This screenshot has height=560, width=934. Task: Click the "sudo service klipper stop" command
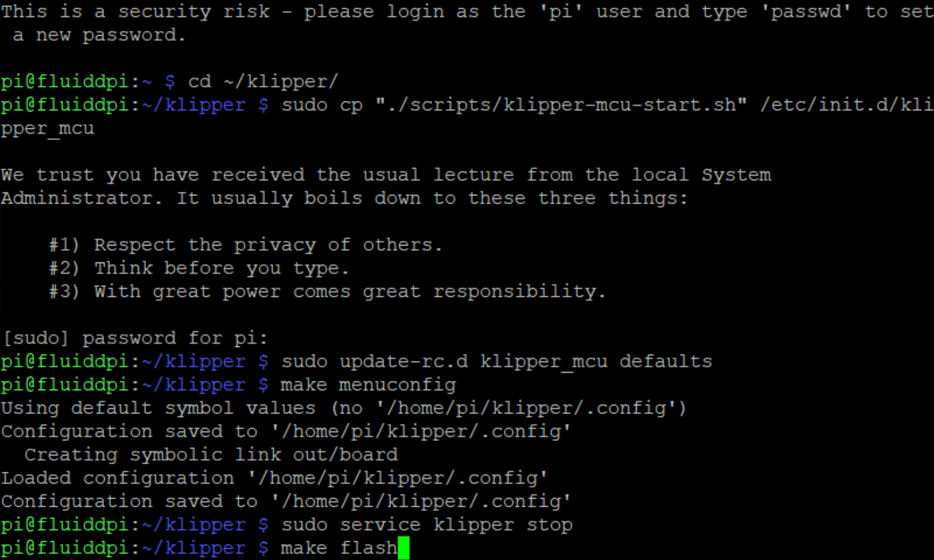(426, 525)
